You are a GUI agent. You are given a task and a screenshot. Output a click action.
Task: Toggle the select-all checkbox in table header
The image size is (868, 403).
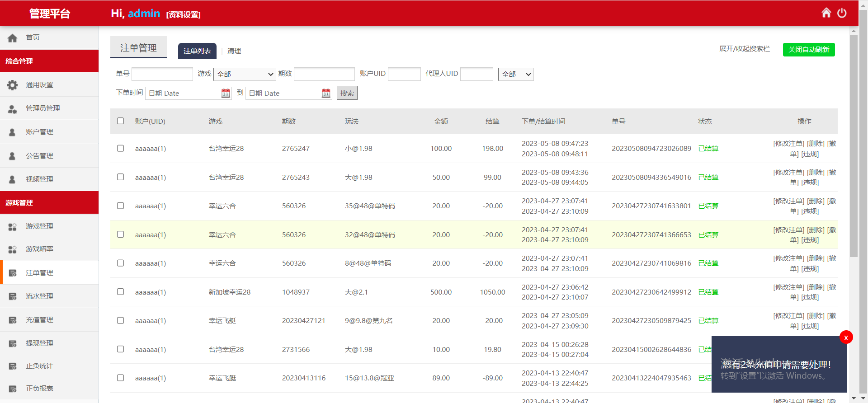(x=120, y=121)
